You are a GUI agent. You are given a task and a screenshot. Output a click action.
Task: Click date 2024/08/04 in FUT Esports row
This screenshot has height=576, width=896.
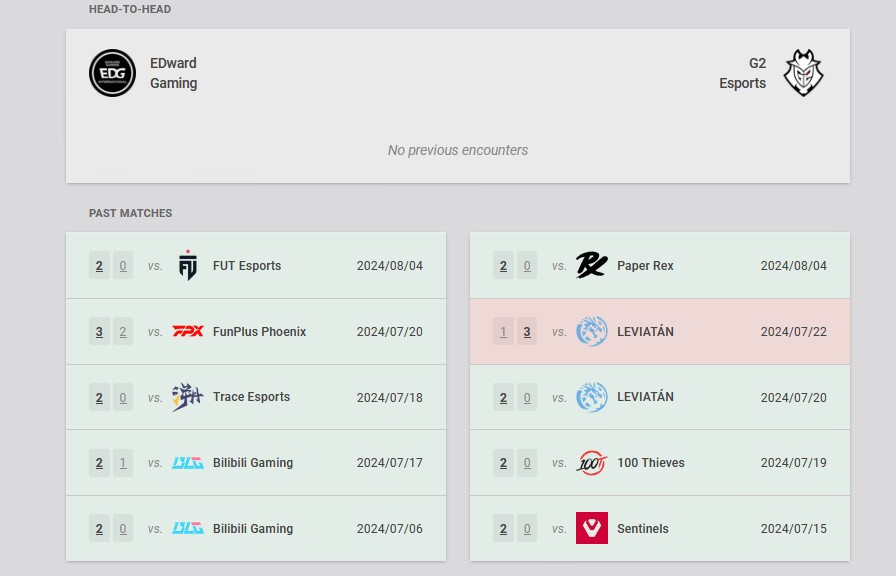(x=390, y=266)
